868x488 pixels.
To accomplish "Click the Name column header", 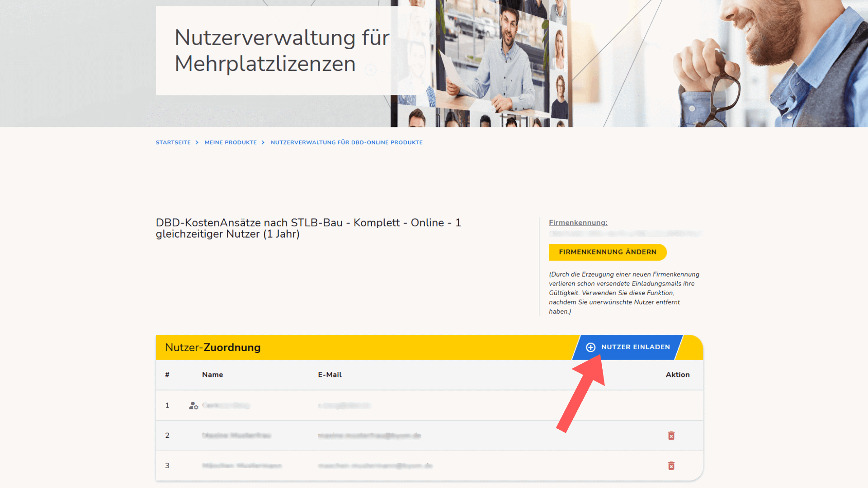I will point(212,375).
